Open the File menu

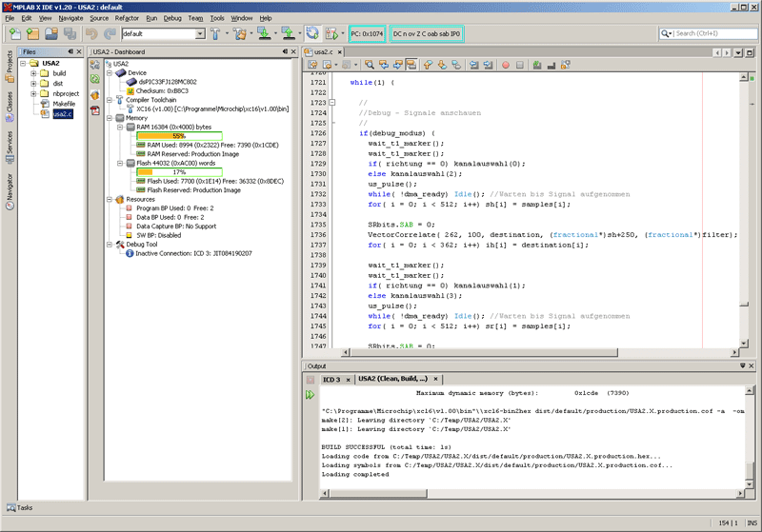tap(10, 18)
